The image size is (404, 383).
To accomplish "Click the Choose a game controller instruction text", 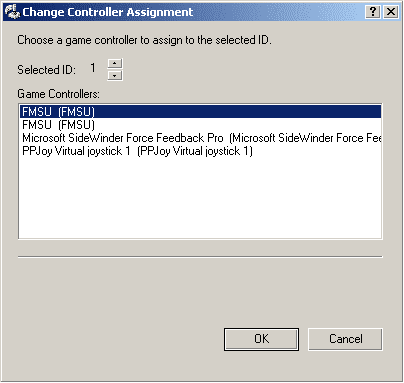I will (x=144, y=40).
